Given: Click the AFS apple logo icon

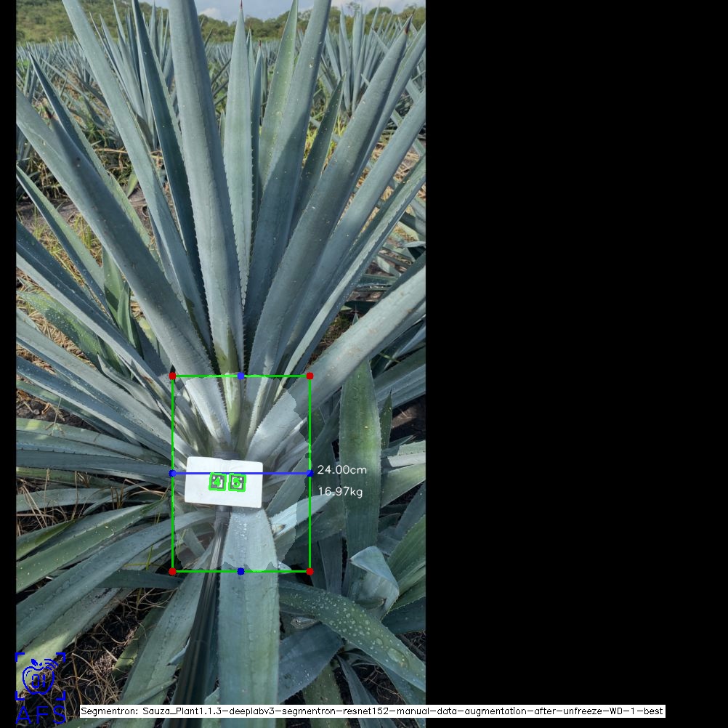Looking at the screenshot, I should (x=41, y=687).
